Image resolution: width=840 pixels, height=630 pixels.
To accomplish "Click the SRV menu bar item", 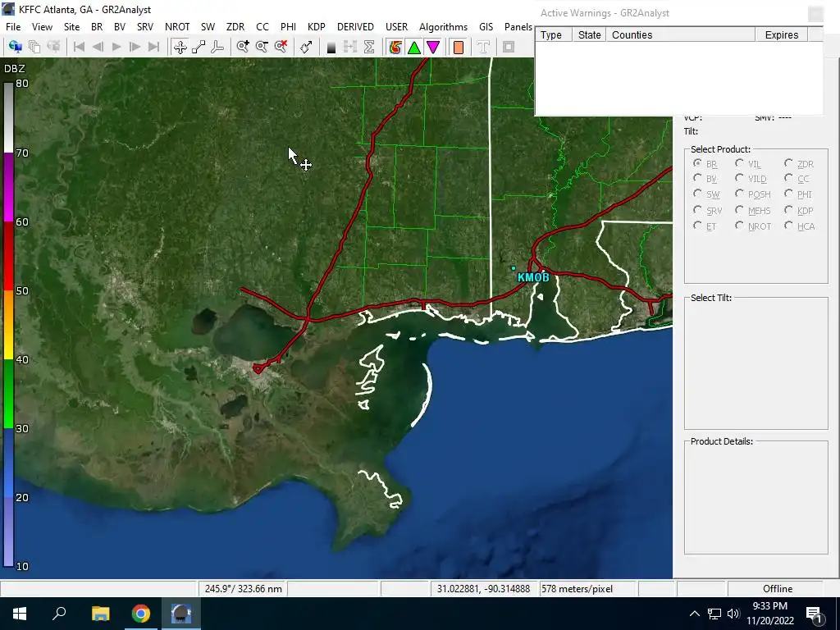I will point(144,27).
